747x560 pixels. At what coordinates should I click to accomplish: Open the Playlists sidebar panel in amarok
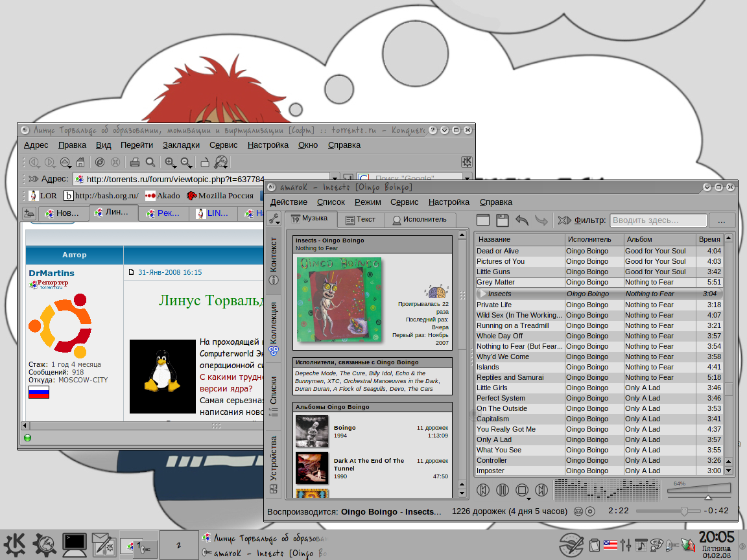(274, 396)
